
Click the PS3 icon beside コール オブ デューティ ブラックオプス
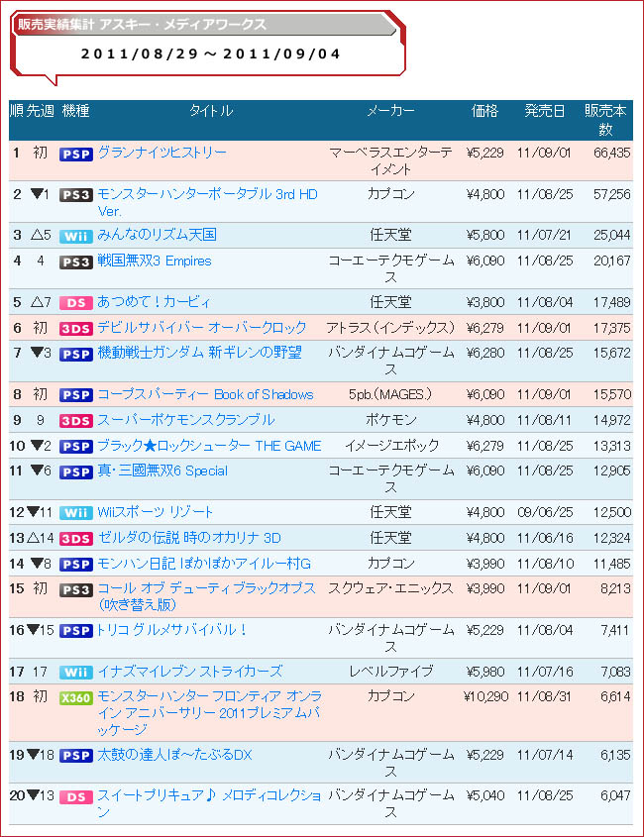point(76,589)
